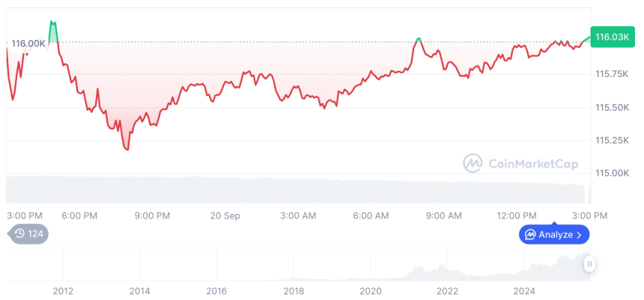Click the 124 events badge
Screen dimensions: 644x300
click(x=28, y=233)
